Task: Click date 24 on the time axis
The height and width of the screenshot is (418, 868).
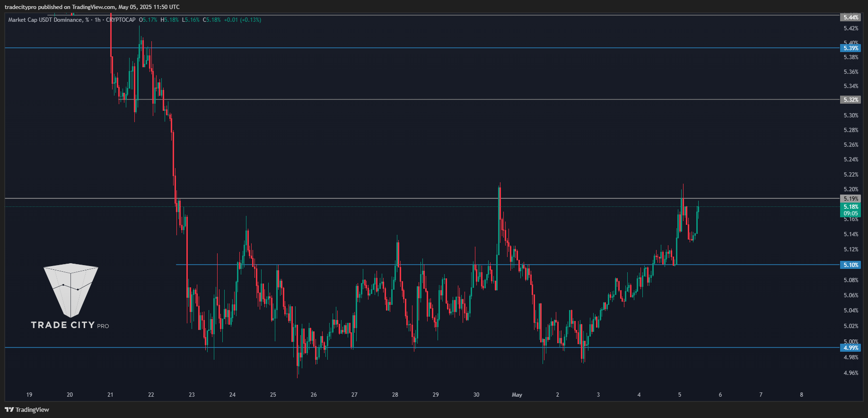Action: click(x=232, y=395)
